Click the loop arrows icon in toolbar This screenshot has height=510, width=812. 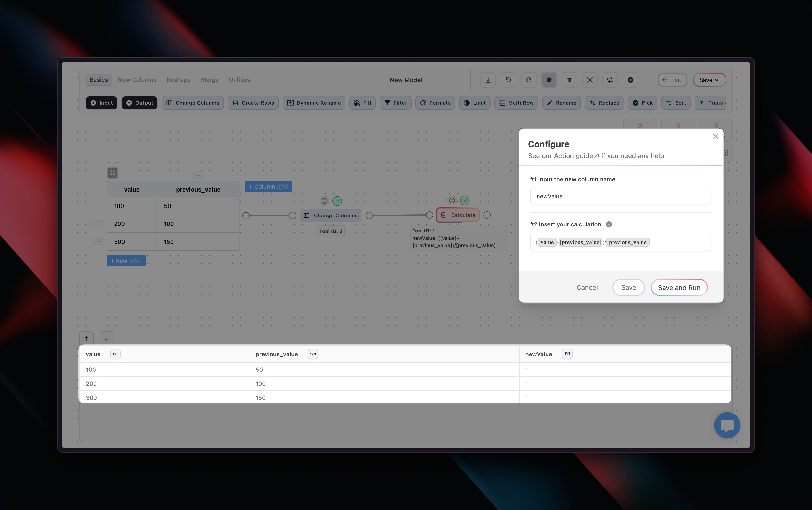610,80
